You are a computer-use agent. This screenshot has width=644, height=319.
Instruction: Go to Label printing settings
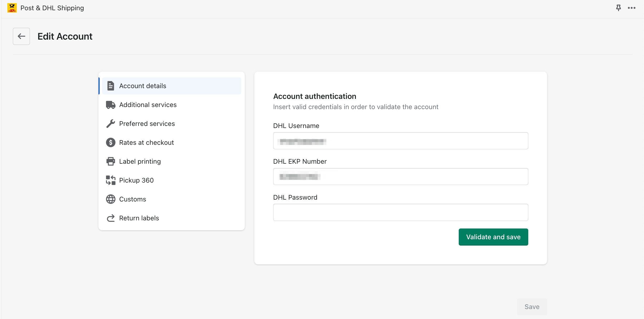click(172, 161)
